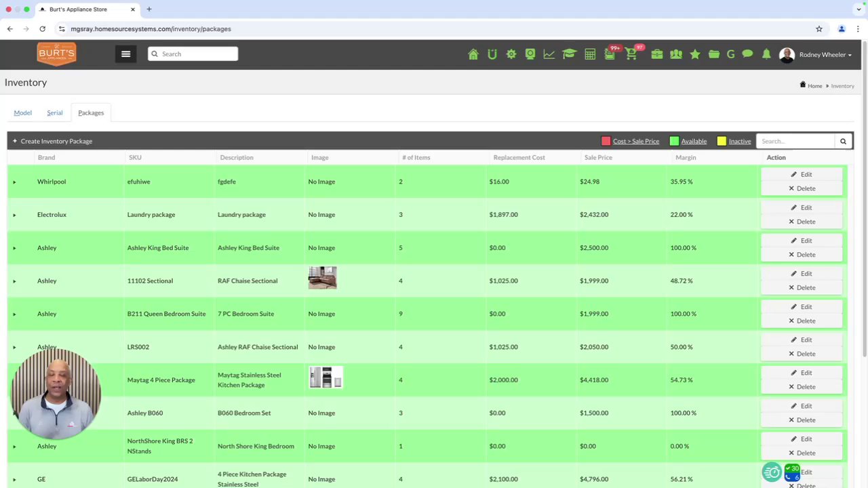Filter by Cost > Sale Price legend link

click(636, 141)
